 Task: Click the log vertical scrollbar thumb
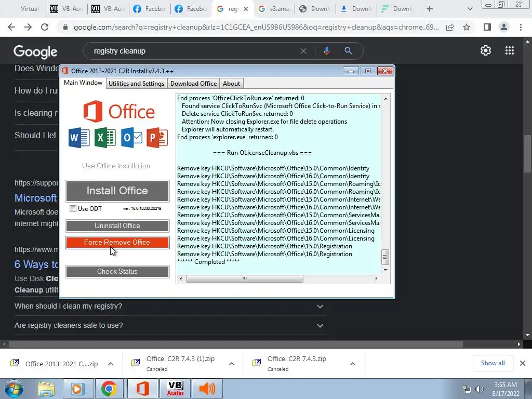tap(385, 257)
